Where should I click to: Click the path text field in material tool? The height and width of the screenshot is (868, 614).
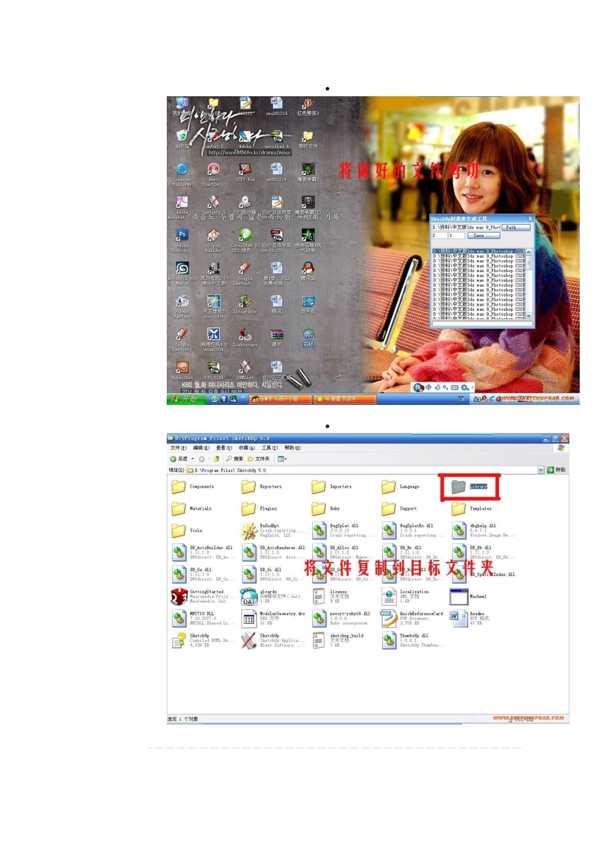pyautogui.click(x=466, y=227)
